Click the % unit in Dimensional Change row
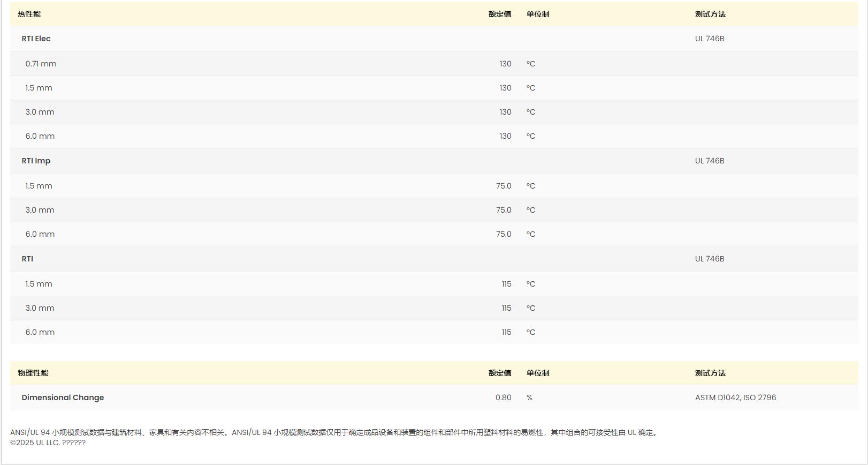Screen dimensions: 868x465 coord(529,397)
